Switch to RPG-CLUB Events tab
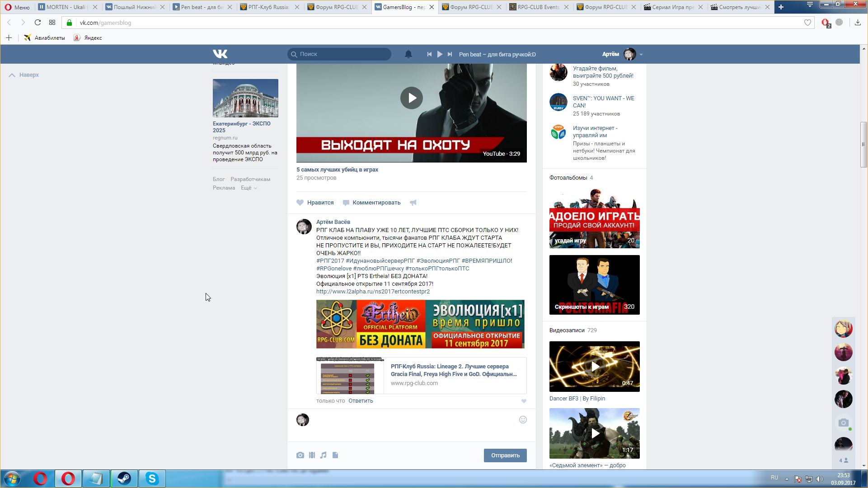 (539, 7)
